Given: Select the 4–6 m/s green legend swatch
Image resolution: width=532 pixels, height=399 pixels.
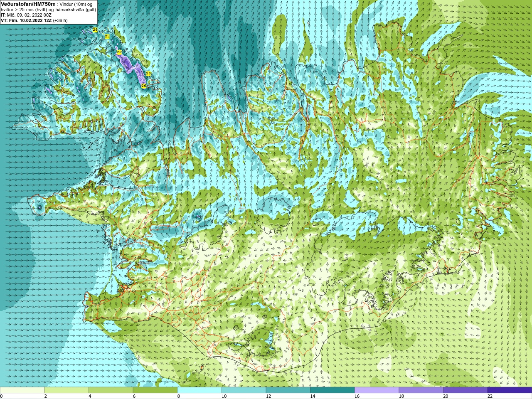Looking at the screenshot, I should click(111, 390).
